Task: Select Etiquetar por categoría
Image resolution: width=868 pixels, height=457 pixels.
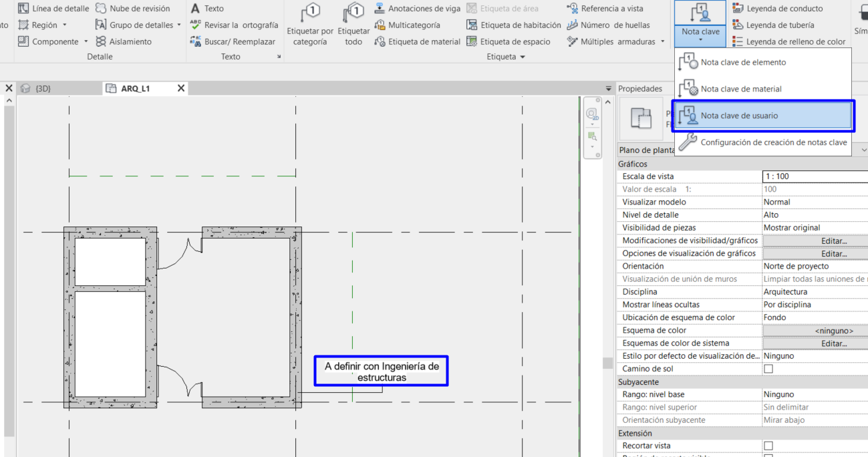Action: (x=310, y=25)
